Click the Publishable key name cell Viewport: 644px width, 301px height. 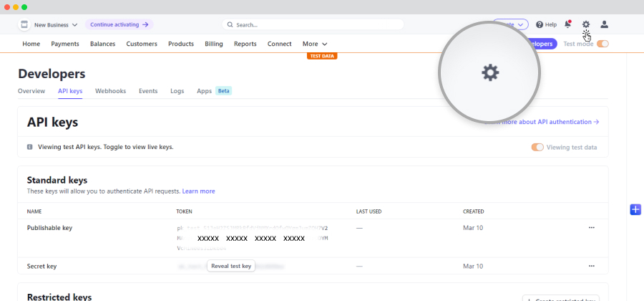[x=49, y=228]
